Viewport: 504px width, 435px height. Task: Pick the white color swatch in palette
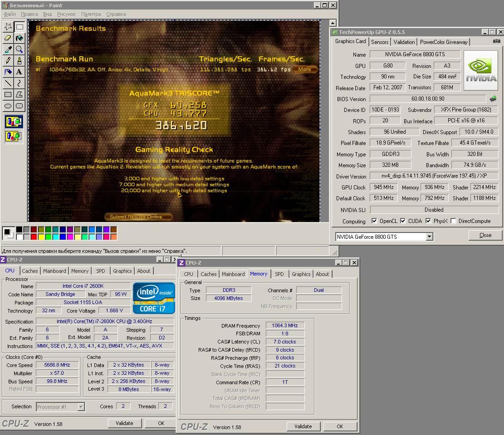pos(20,237)
